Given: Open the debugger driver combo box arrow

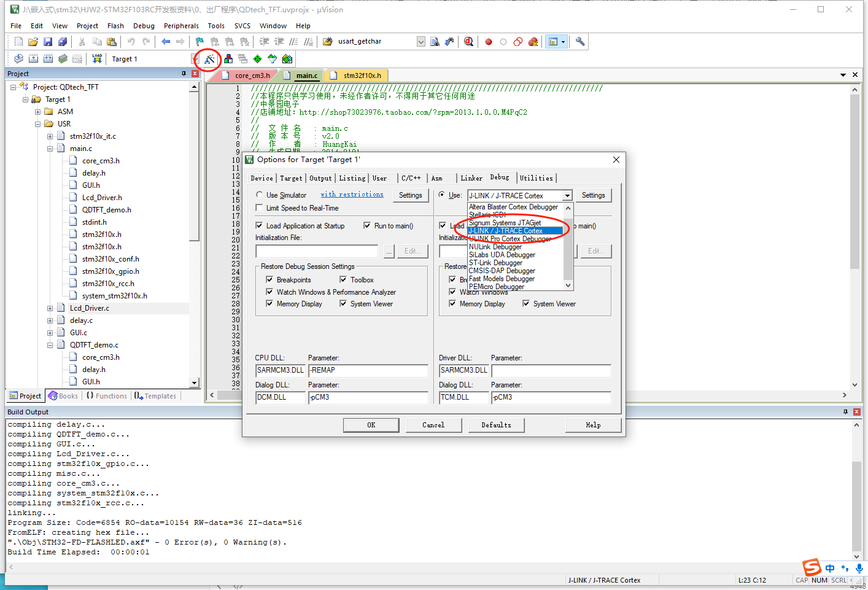Looking at the screenshot, I should tap(567, 195).
